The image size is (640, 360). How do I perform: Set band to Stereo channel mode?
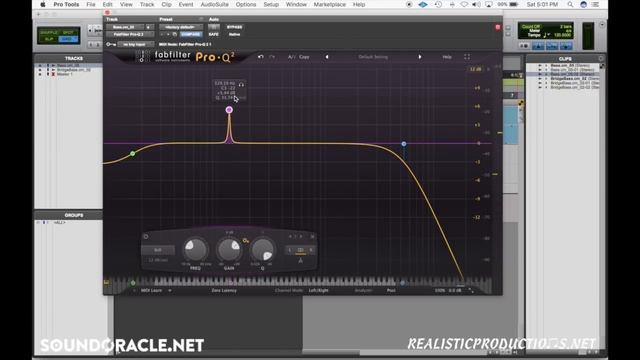(x=300, y=250)
